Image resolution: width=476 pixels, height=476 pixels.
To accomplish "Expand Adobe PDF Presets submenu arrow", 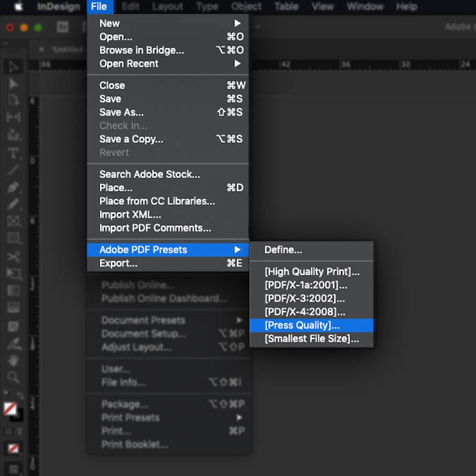I will 237,250.
